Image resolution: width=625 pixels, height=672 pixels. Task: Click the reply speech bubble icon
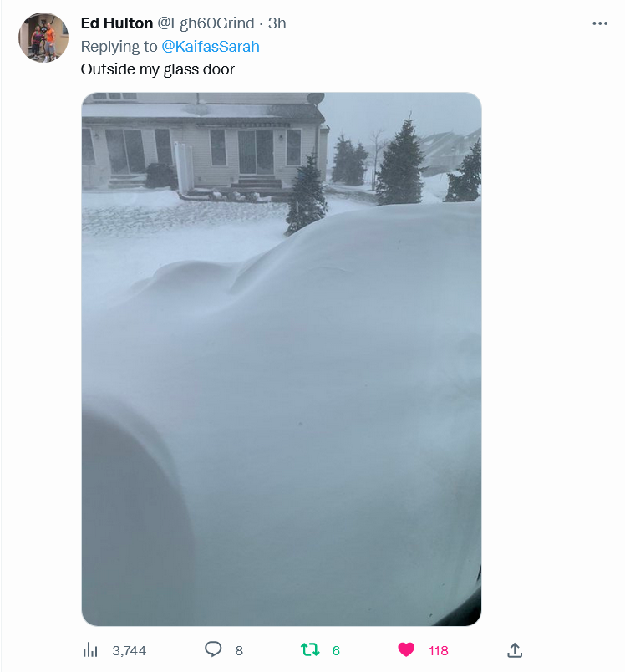[213, 649]
